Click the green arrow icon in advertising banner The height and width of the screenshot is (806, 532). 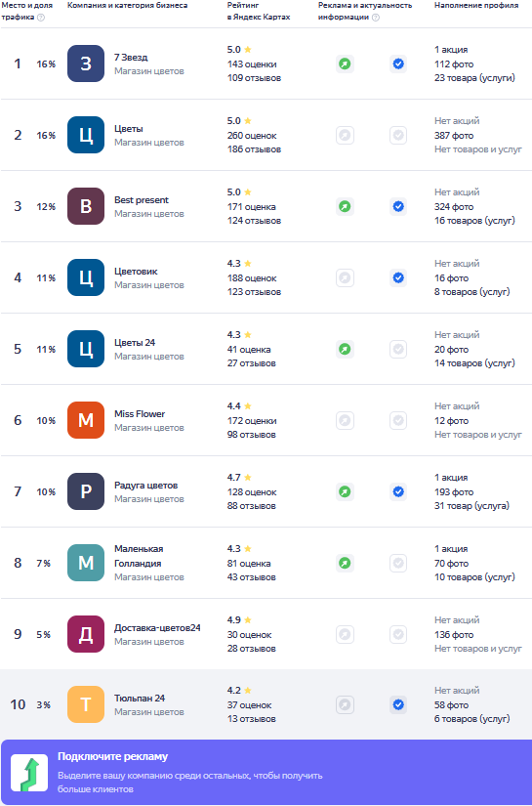[x=29, y=773]
